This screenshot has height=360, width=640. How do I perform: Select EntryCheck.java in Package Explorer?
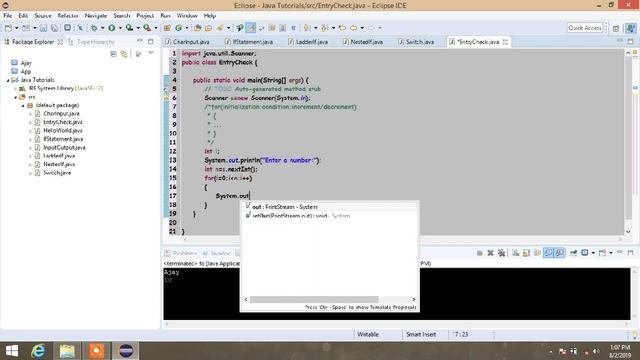click(59, 122)
